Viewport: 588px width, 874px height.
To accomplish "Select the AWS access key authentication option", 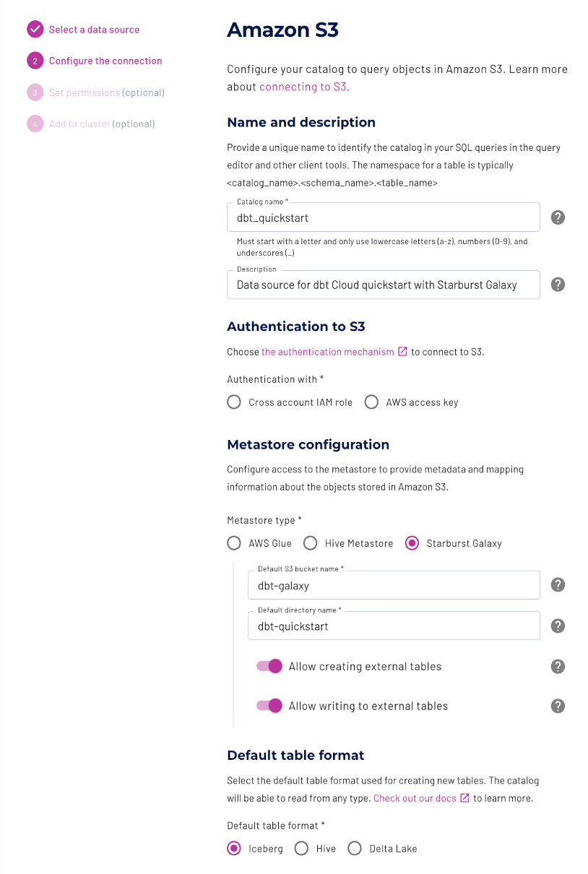I will coord(371,402).
